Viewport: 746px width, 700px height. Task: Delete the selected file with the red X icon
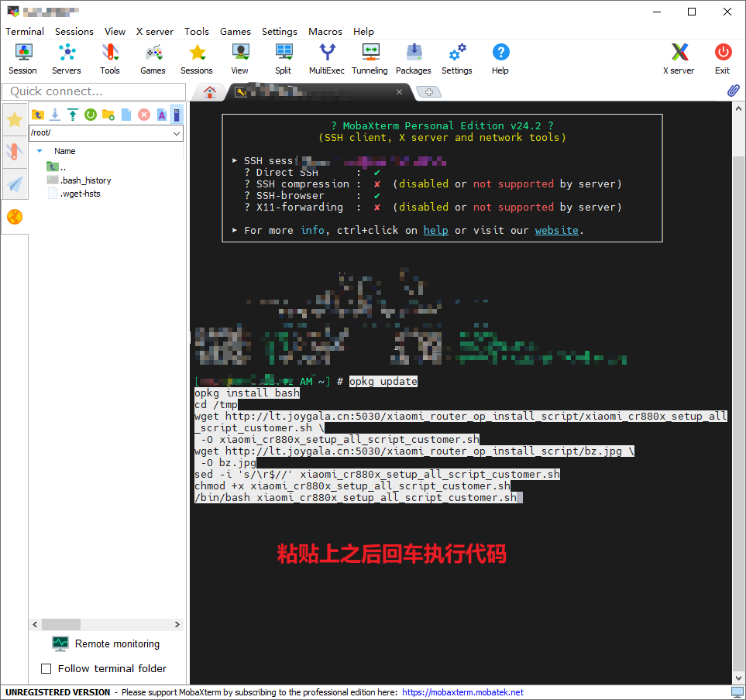pyautogui.click(x=144, y=115)
